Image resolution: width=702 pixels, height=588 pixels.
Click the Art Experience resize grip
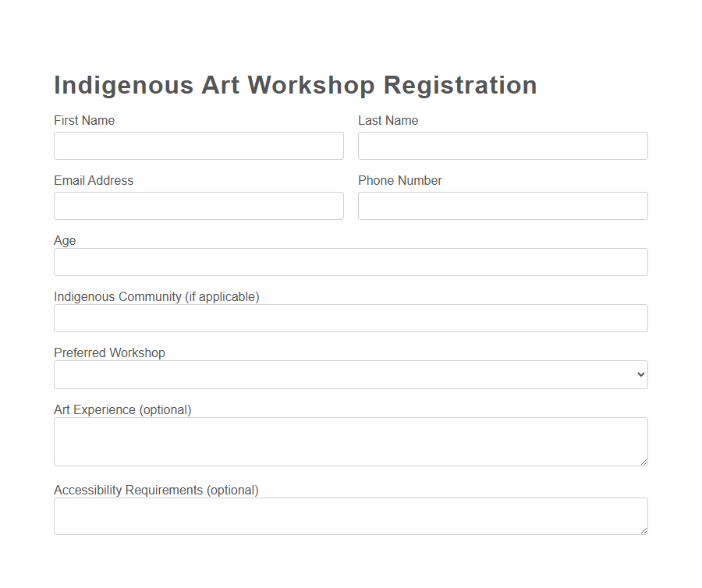tap(644, 463)
